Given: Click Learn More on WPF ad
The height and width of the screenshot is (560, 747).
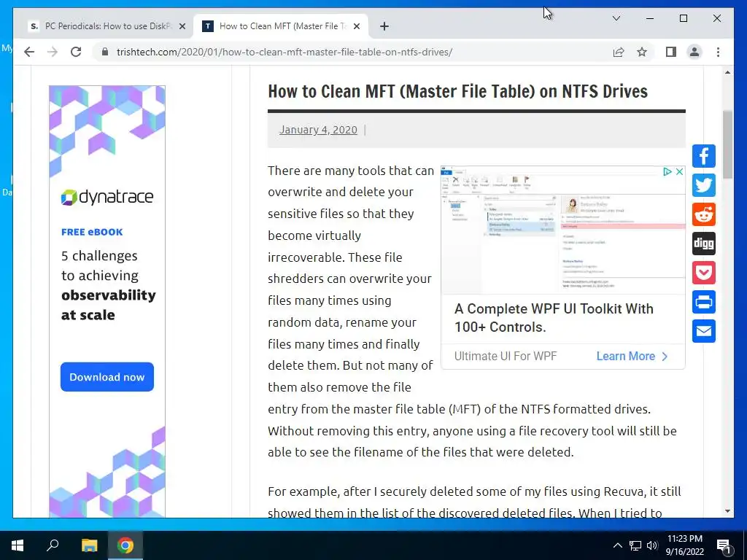Looking at the screenshot, I should [x=632, y=356].
